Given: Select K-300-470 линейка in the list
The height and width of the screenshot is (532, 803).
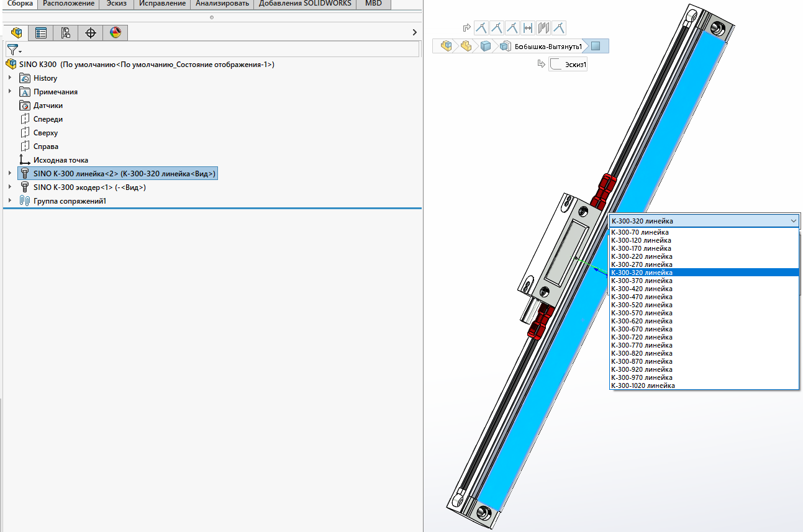Looking at the screenshot, I should click(x=704, y=297).
